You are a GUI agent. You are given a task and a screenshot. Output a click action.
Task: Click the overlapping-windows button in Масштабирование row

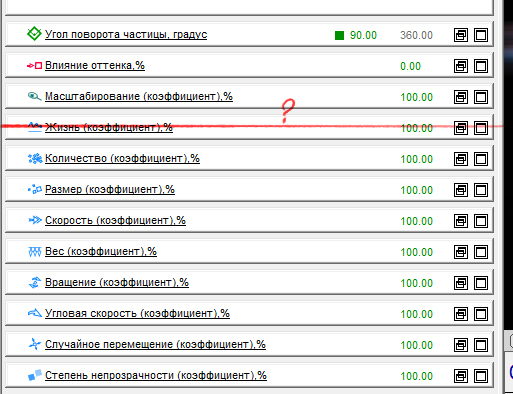(x=461, y=97)
